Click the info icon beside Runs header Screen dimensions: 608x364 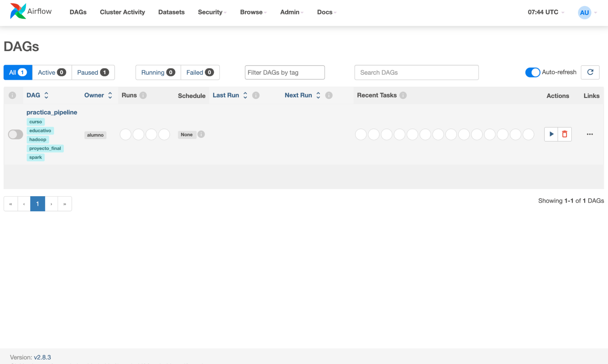[x=143, y=95]
